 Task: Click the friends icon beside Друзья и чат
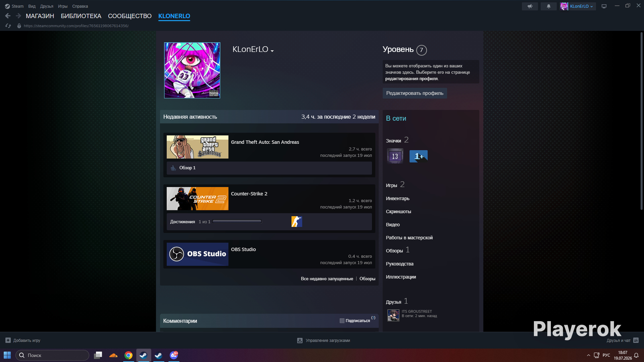click(636, 340)
